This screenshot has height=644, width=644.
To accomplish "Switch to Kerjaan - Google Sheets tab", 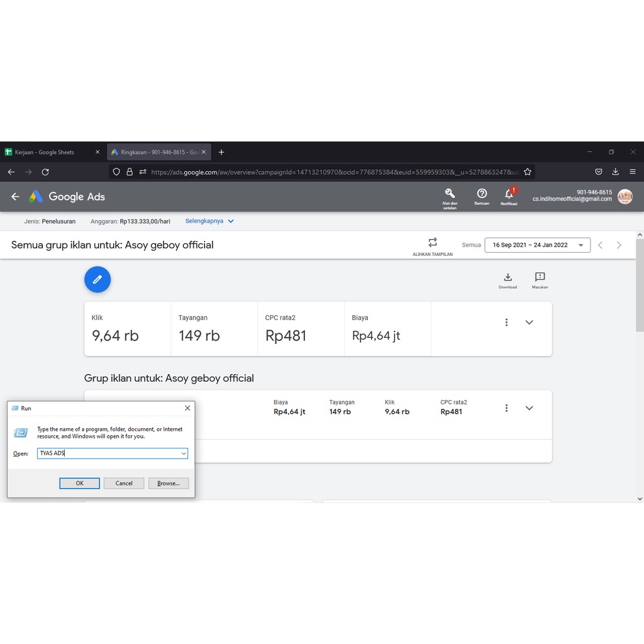I will [53, 152].
